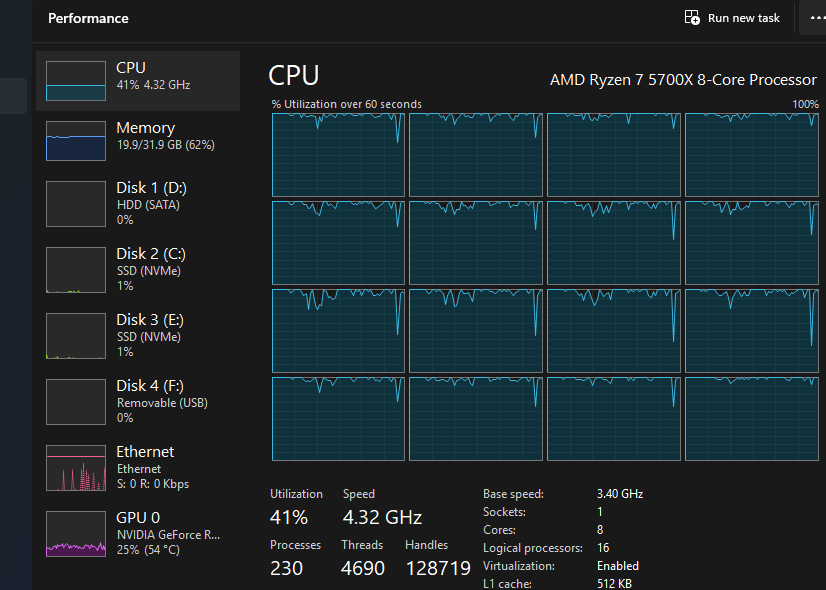Click the first logical processor graph, top row
Viewport: 826px width, 590px height.
(x=338, y=155)
